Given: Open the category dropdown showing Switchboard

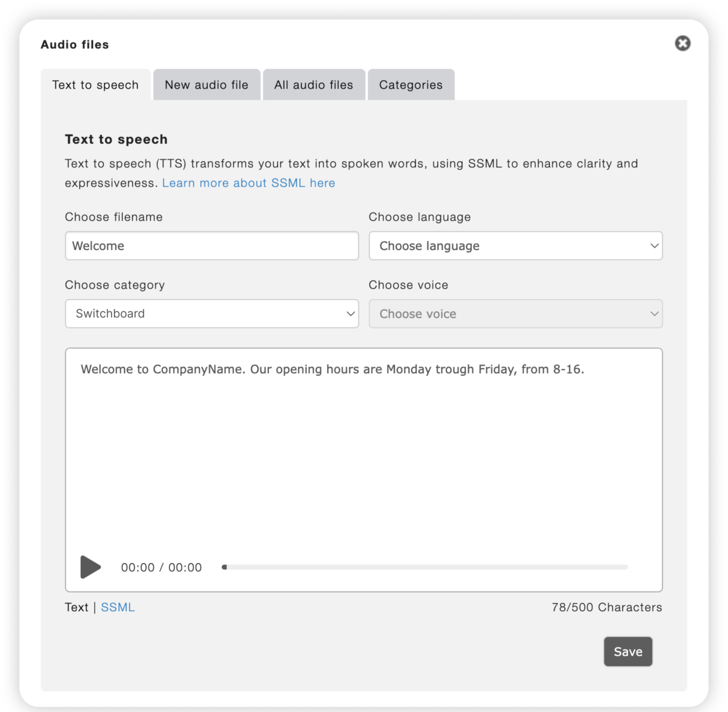Looking at the screenshot, I should click(212, 313).
